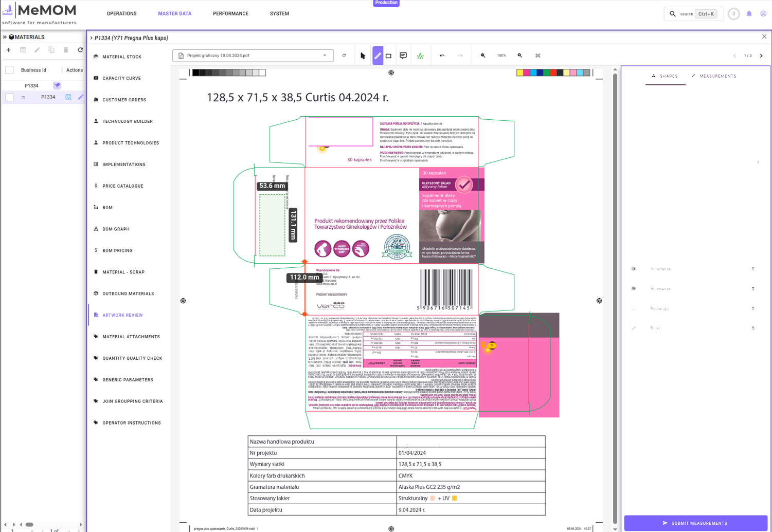Screen dimensions: 772x532
Task: Undo the last artwork action
Action: [442, 56]
